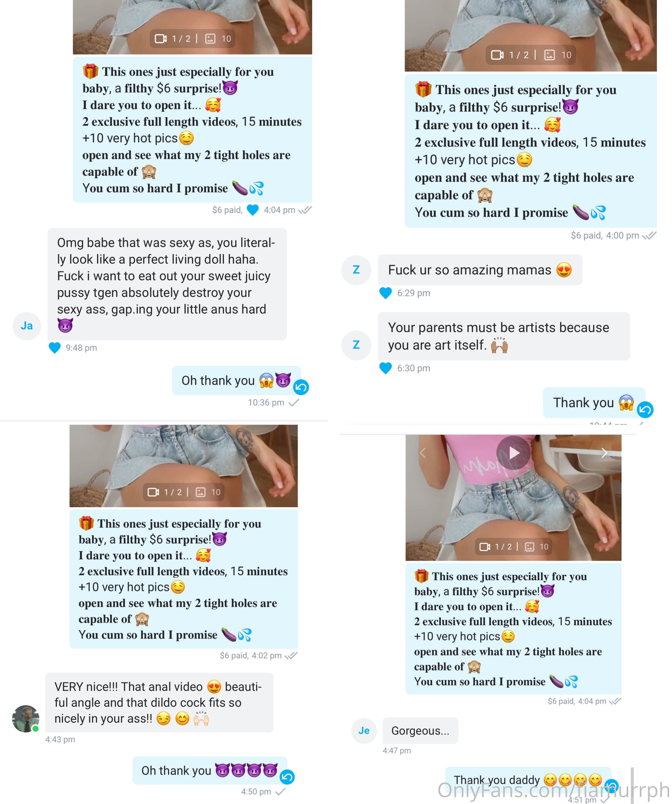
Task: Click undo icon beside 'Thank you' message
Action: coord(645,410)
